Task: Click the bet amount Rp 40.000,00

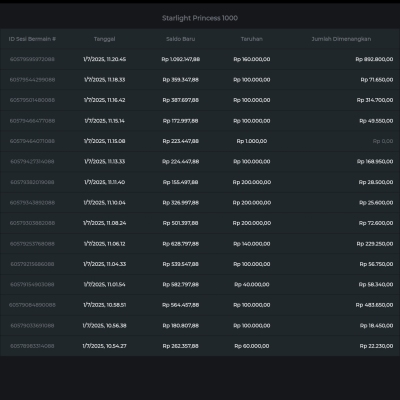Action: (252, 284)
